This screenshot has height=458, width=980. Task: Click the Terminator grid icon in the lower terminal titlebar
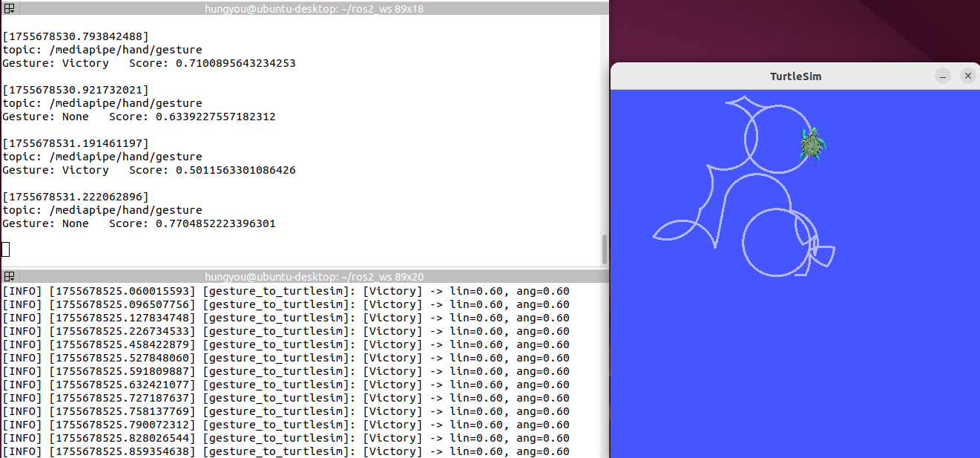point(10,276)
